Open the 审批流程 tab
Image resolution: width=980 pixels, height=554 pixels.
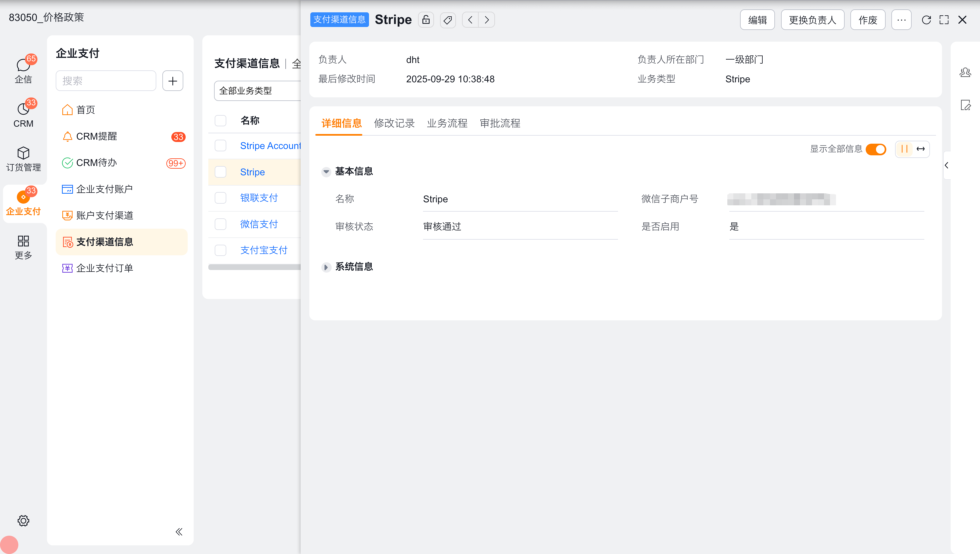click(x=500, y=123)
